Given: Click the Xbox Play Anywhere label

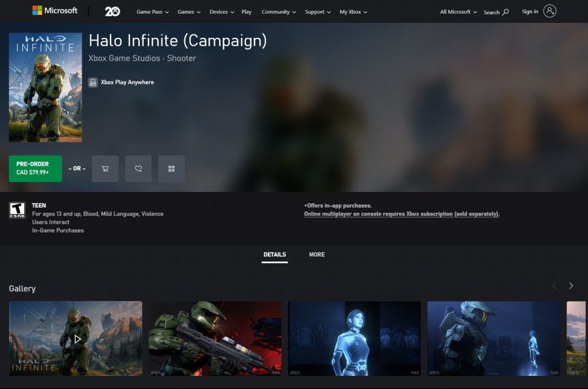Looking at the screenshot, I should [x=127, y=82].
